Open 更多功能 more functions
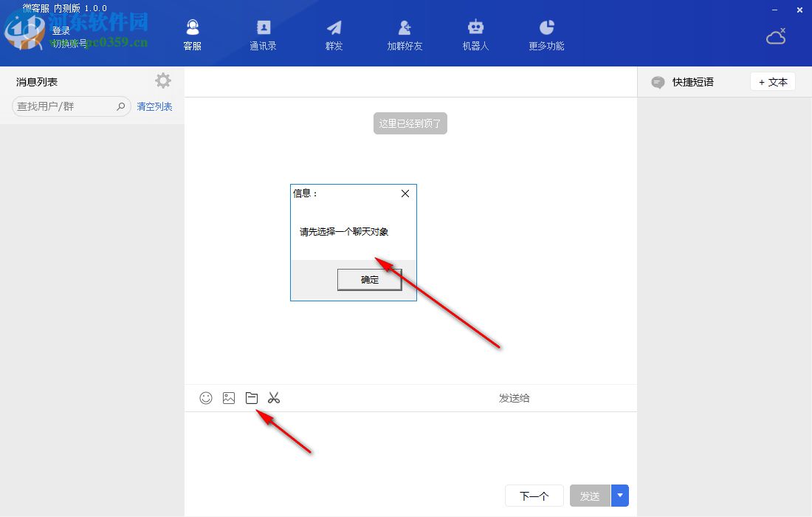812x517 pixels. pos(546,33)
